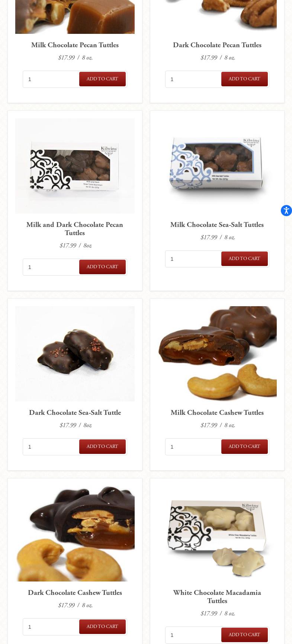This screenshot has height=644, width=292.
Task: View the White Chocolate Macadamia Tuttles box image
Action: point(217,534)
